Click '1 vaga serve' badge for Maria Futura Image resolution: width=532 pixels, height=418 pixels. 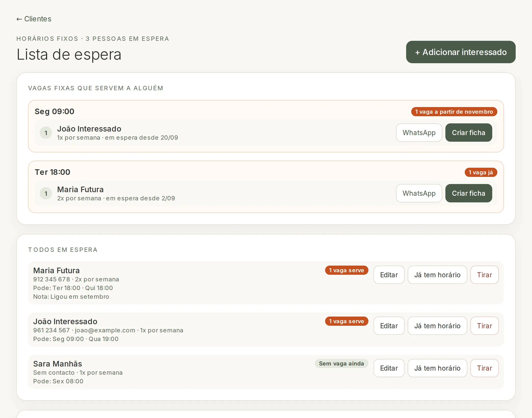[347, 270]
